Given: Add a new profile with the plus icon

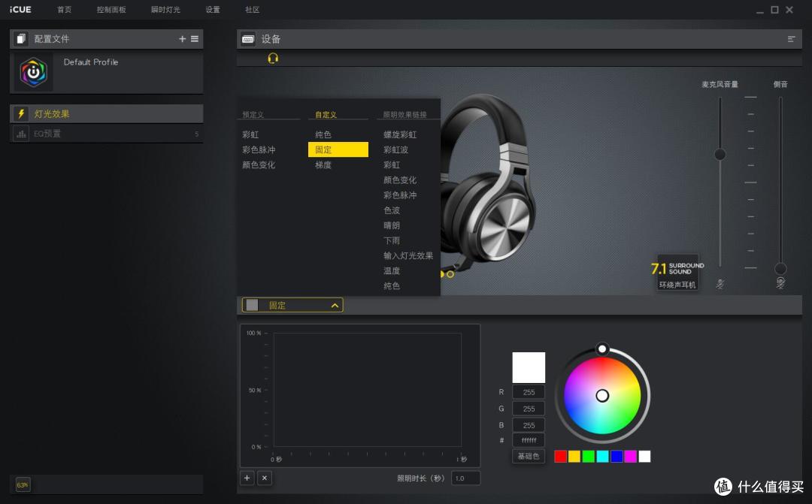Looking at the screenshot, I should click(182, 39).
